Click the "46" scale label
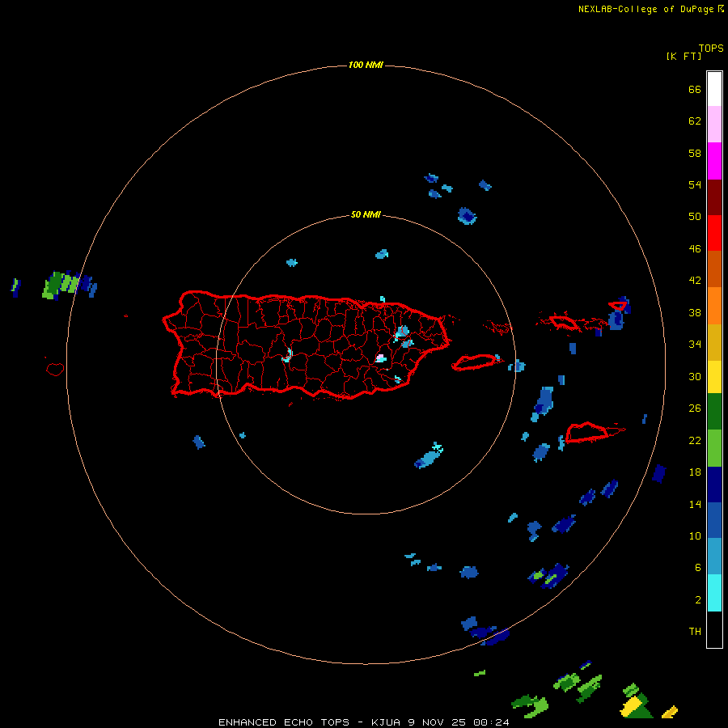 [x=695, y=248]
